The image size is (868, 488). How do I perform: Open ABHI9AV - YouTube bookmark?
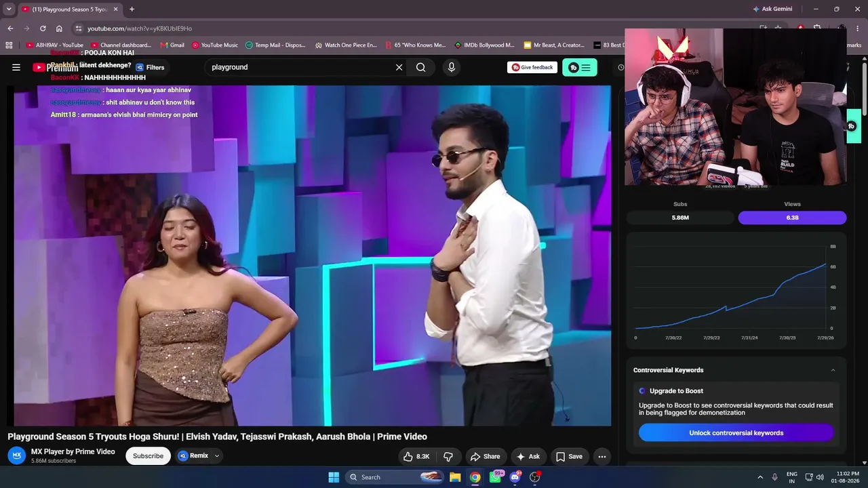pyautogui.click(x=55, y=45)
